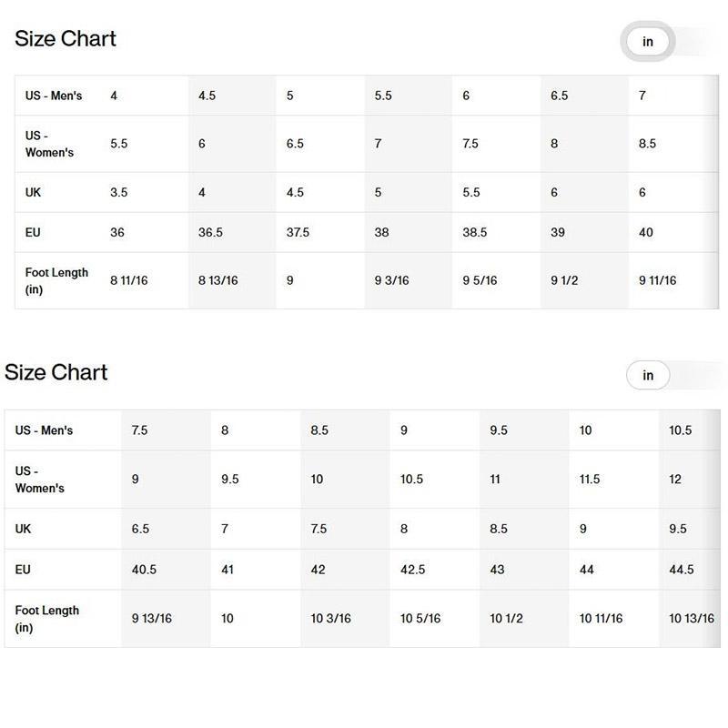The image size is (728, 728).
Task: Select the 9 3/16 foot length cell
Action: tap(391, 281)
